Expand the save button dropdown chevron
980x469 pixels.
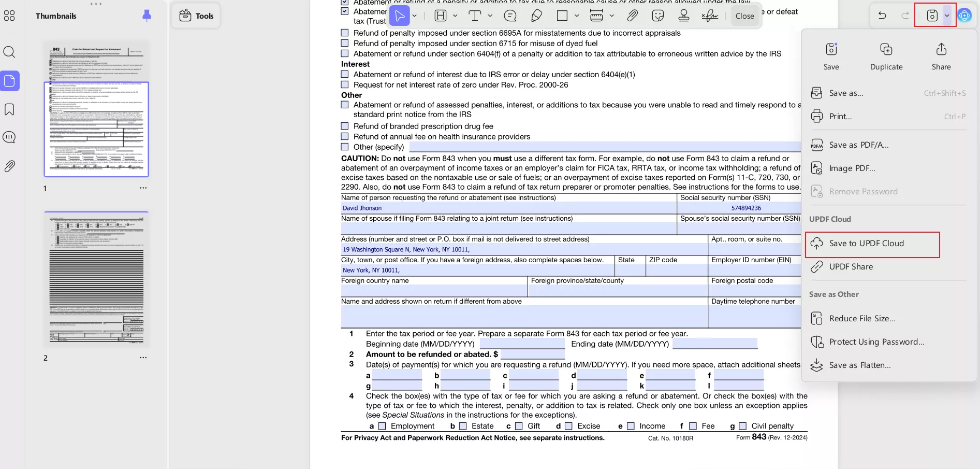tap(947, 15)
